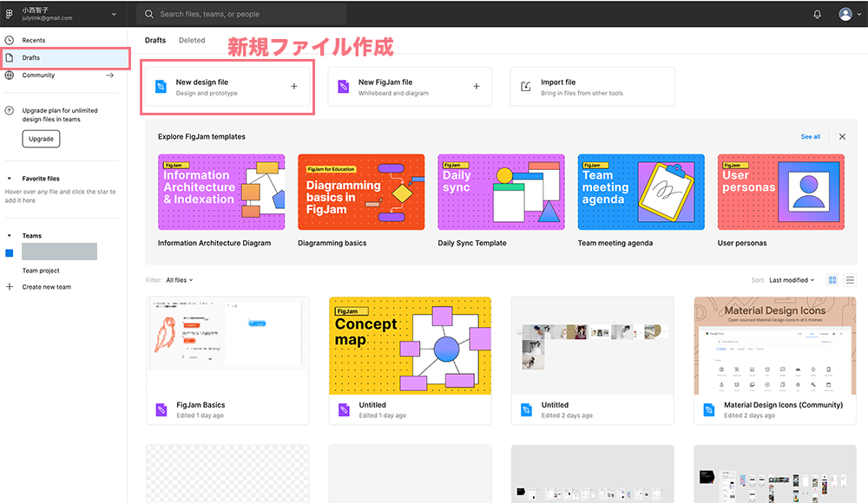This screenshot has height=503, width=868.
Task: Click the Upgrade button
Action: click(41, 139)
